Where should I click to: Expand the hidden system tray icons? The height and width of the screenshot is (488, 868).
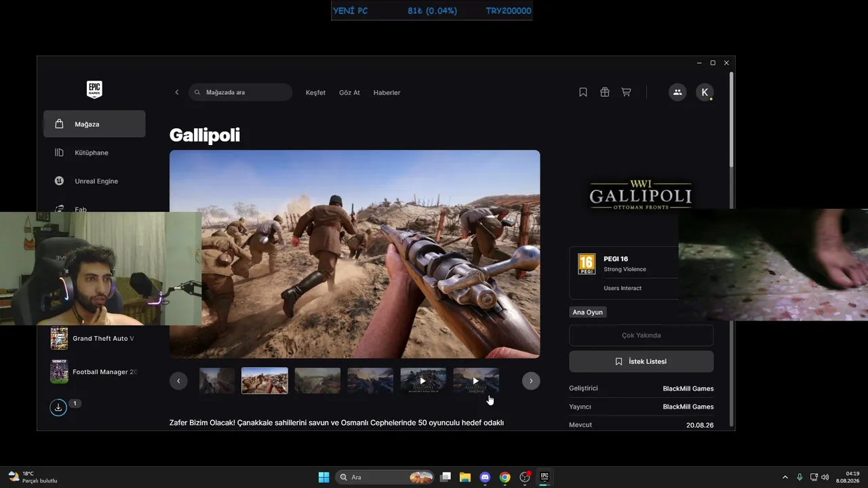tap(785, 477)
